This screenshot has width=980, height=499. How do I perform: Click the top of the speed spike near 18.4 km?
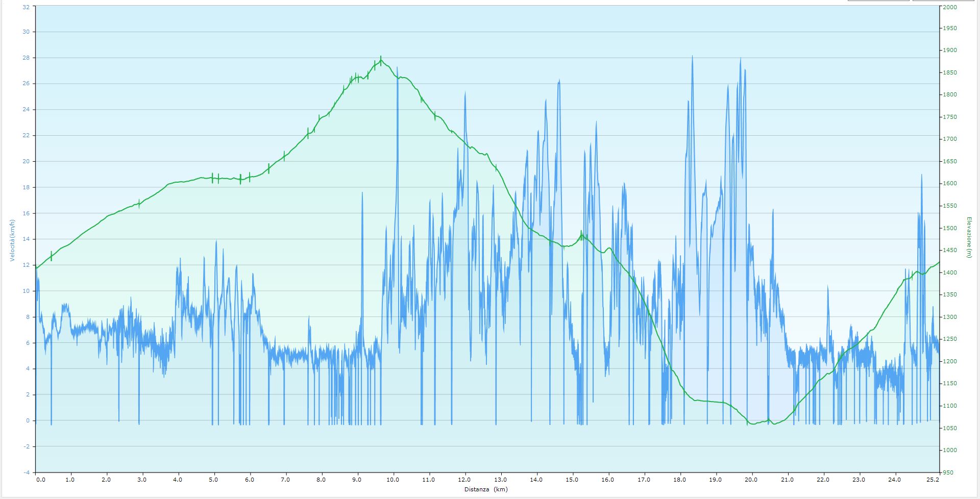[692, 57]
